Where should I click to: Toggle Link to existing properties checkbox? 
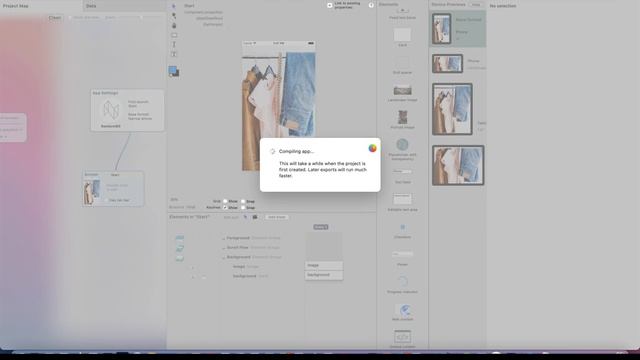[329, 5]
